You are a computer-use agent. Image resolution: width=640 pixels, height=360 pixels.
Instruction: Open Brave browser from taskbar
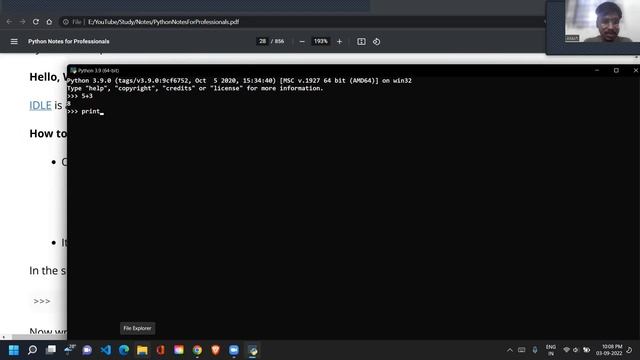click(216, 350)
